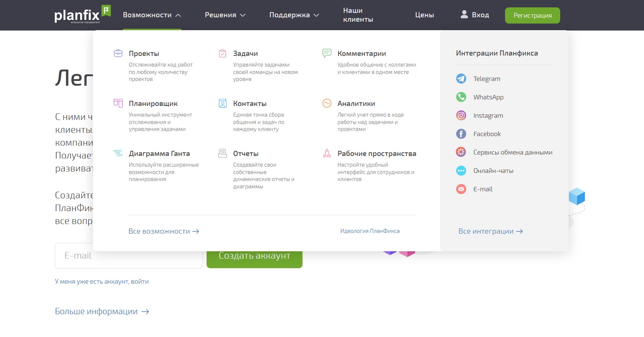Go to planfix logo home page
Viewport: 644px width, 337px height.
(x=82, y=15)
